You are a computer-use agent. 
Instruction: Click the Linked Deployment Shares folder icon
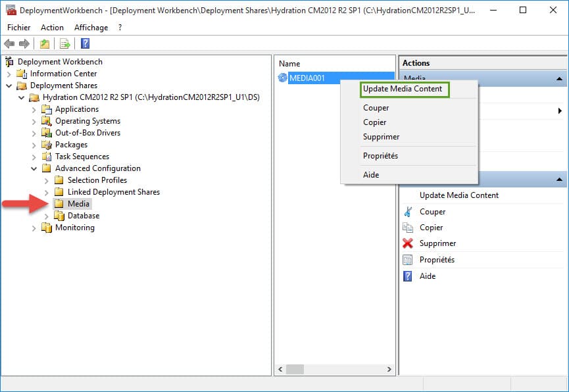(59, 192)
